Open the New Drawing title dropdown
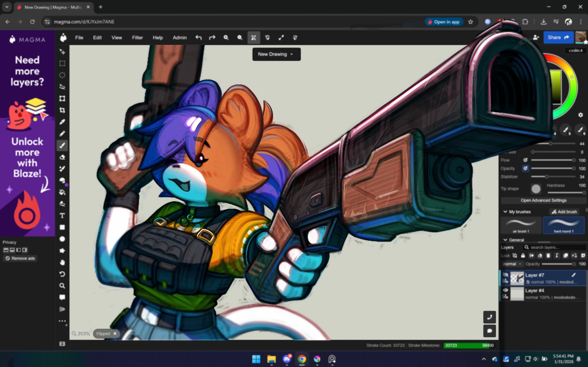Image resolution: width=588 pixels, height=367 pixels. tap(276, 54)
